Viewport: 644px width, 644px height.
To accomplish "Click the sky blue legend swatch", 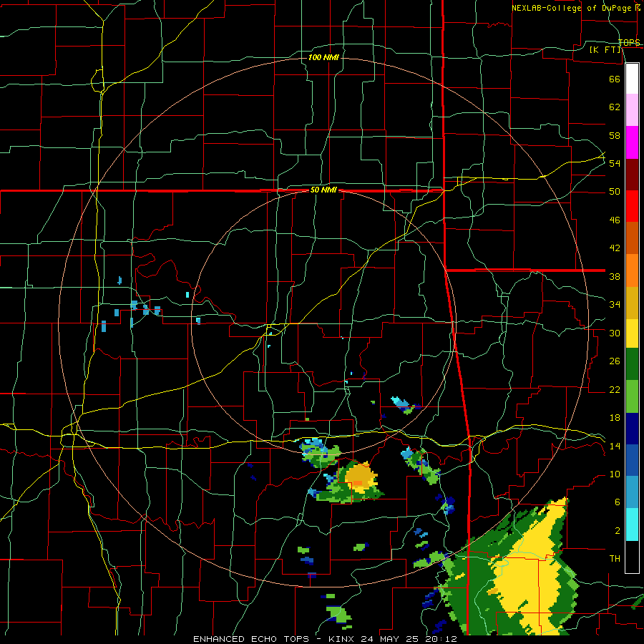I will point(632,492).
